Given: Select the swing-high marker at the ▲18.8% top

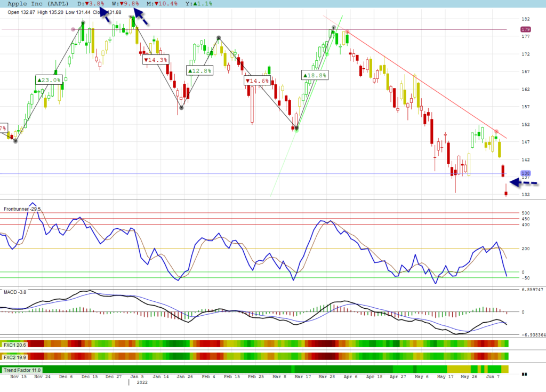Looking at the screenshot, I should point(334,27).
